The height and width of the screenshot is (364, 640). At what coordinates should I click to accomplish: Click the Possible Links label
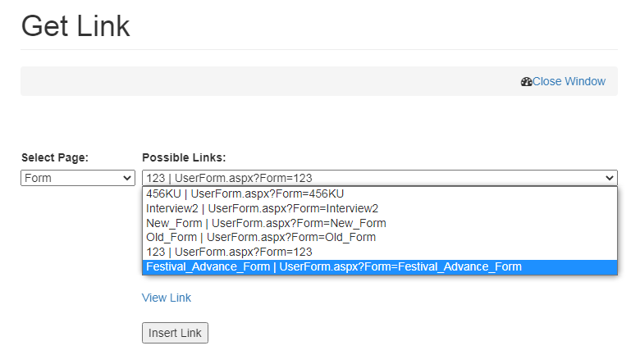(x=184, y=157)
